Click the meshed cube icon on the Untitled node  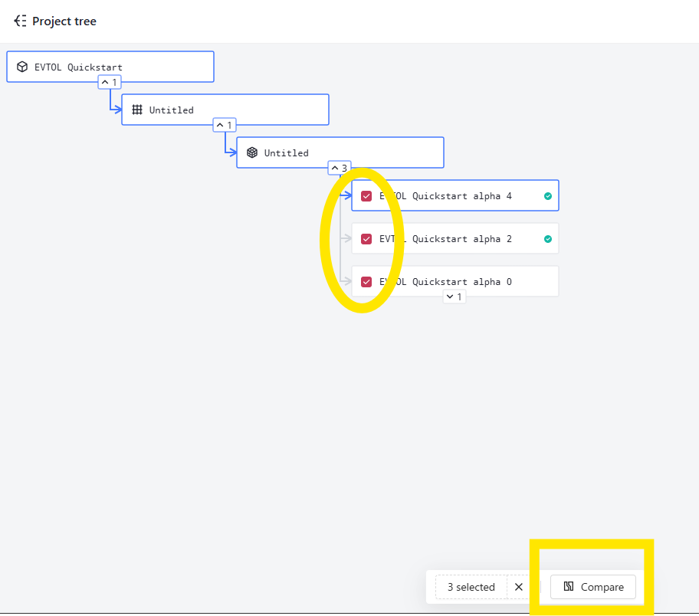(252, 152)
